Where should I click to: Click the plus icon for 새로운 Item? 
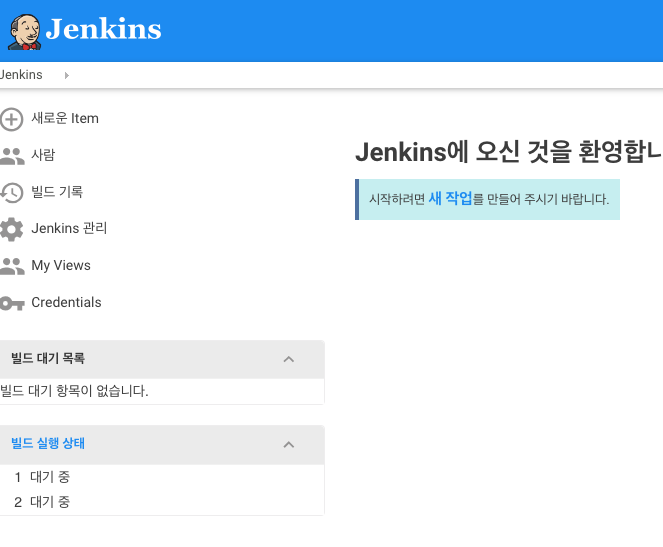[x=11, y=120]
